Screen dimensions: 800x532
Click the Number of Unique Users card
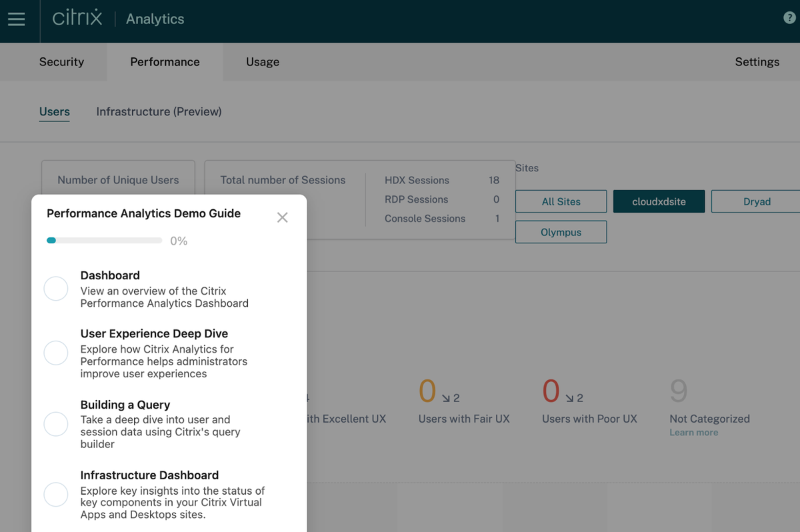point(118,179)
